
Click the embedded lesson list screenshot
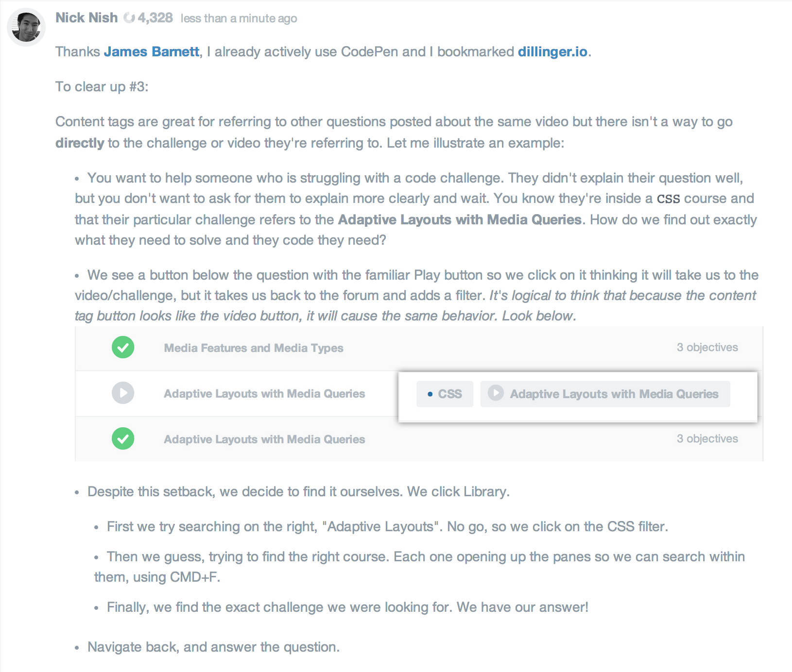[419, 394]
